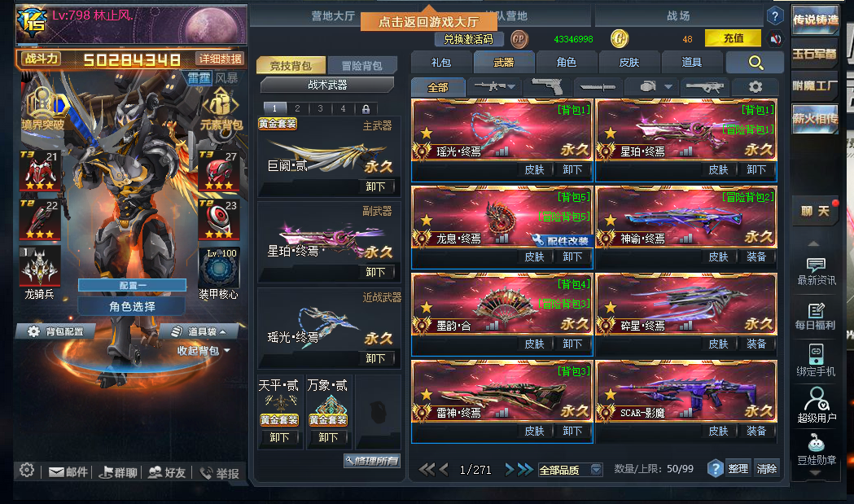Open the help question mark icon

pyautogui.click(x=774, y=16)
